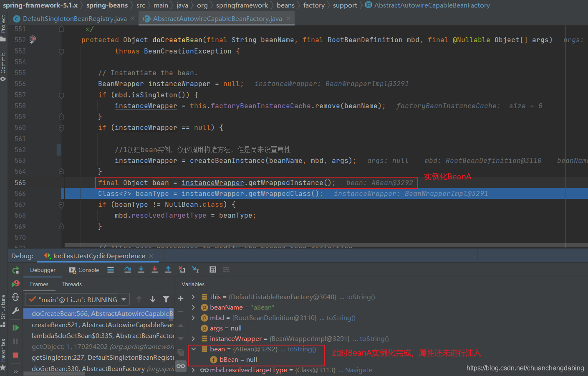Image resolution: width=588 pixels, height=376 pixels.
Task: Click the frames list horizontal scrollbar
Action: (54, 374)
